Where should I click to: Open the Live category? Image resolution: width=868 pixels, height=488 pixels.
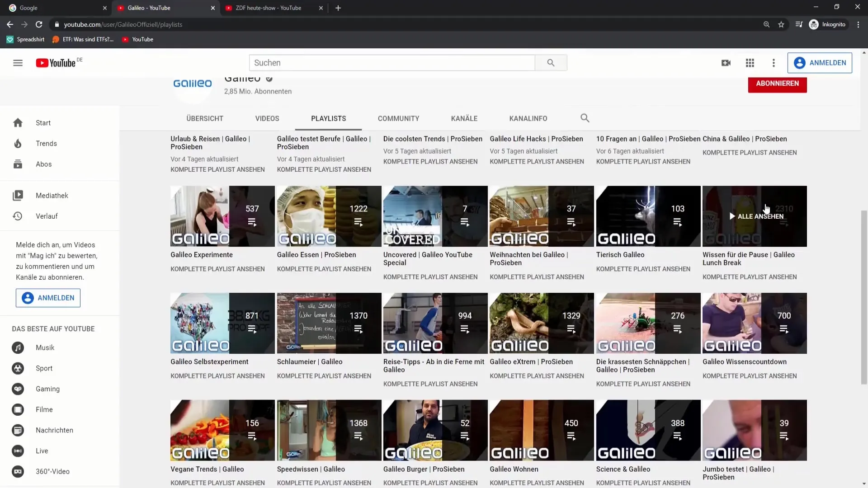point(60,451)
